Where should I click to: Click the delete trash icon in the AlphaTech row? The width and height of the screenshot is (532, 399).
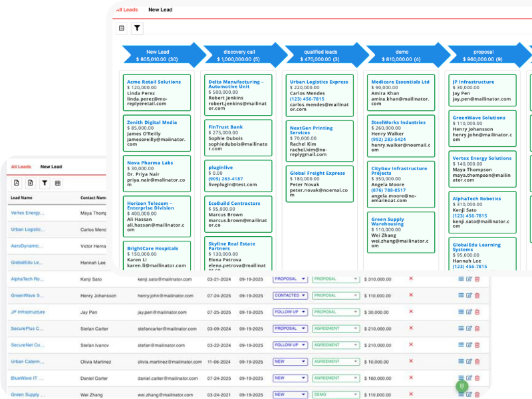[x=477, y=279]
